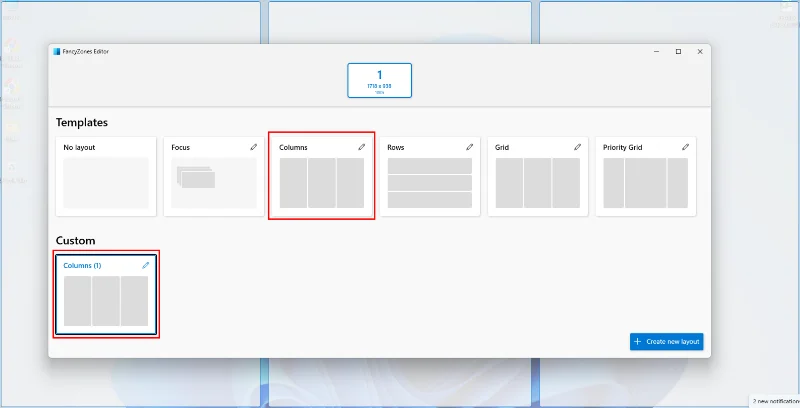Select the No layout template
This screenshot has width=800, height=408.
click(106, 182)
